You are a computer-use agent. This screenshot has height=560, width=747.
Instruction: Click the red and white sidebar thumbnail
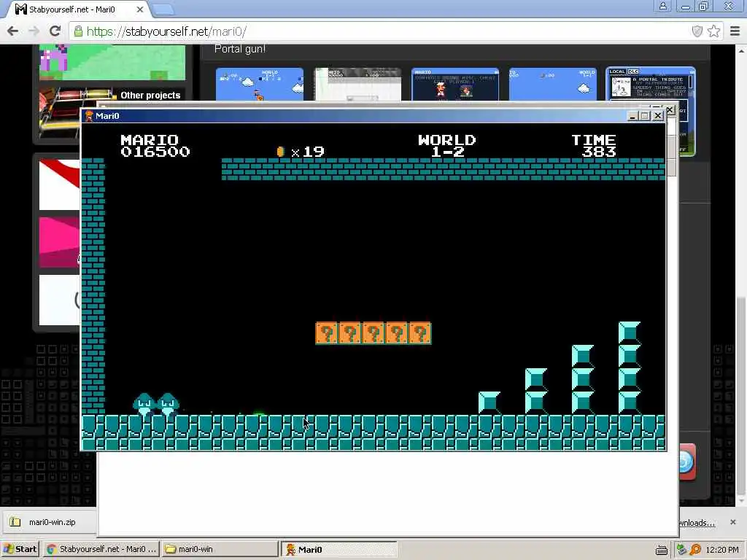(60, 184)
